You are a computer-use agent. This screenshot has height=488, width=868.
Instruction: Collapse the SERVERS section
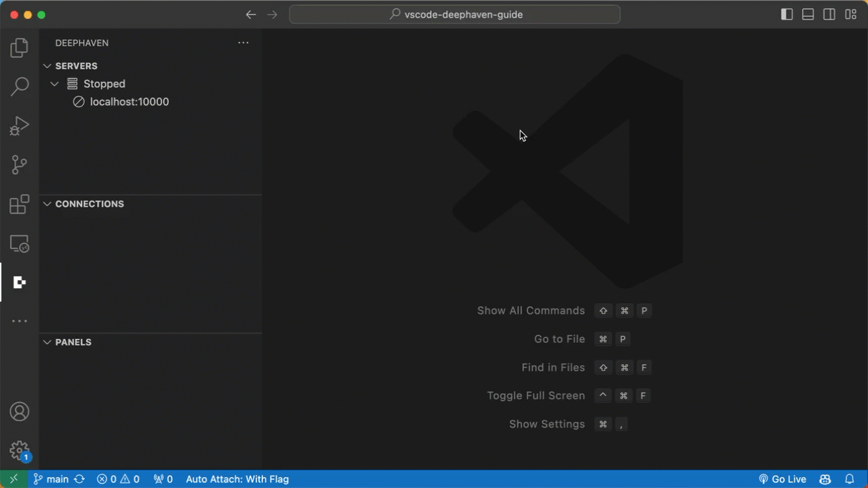76,66
